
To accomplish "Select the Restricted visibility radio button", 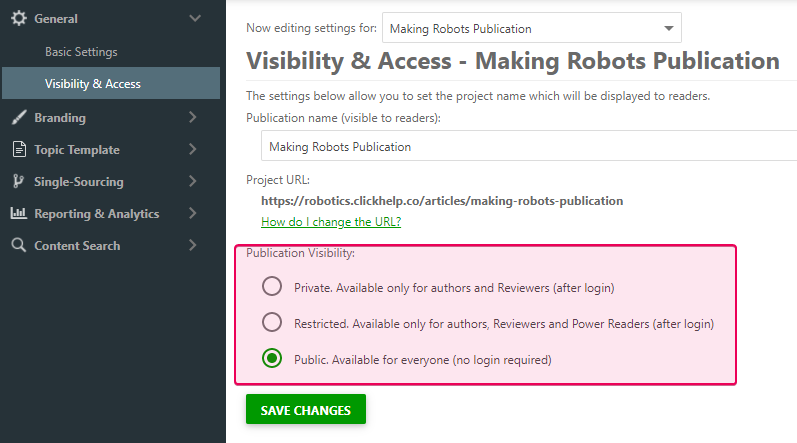I will pos(272,322).
